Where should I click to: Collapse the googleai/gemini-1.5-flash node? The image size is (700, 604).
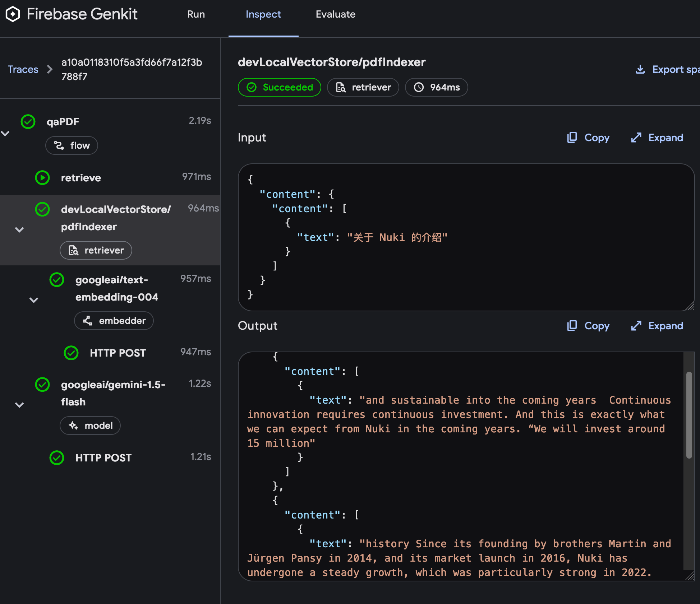coord(19,405)
